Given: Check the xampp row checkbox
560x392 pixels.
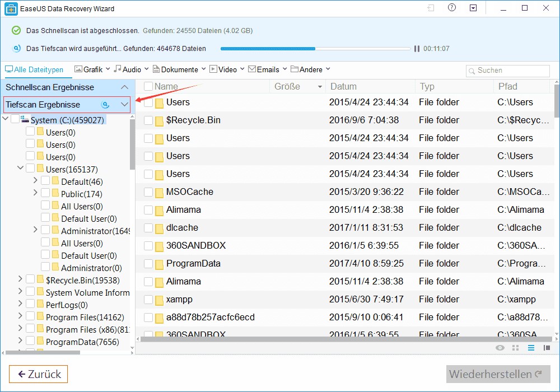Looking at the screenshot, I should coord(148,300).
